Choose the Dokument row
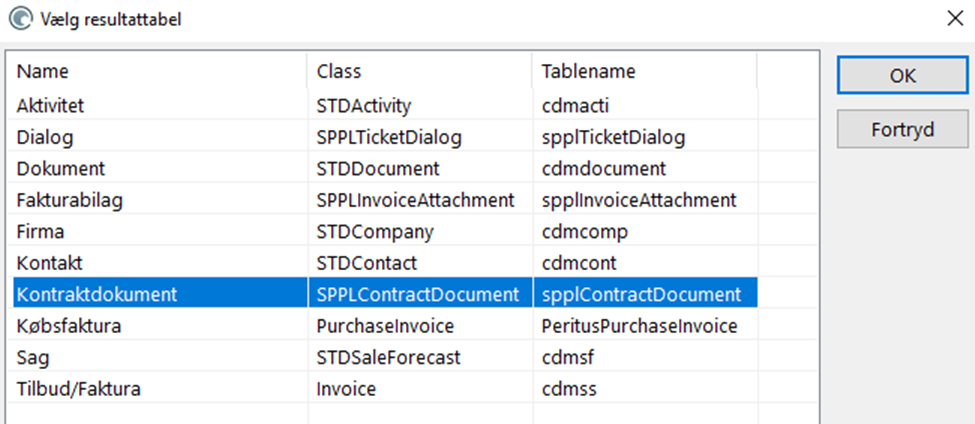975x424 pixels. 385,168
